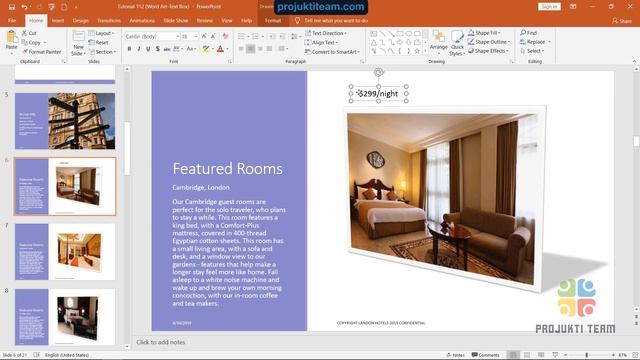This screenshot has width=640, height=360.
Task: Open the File tab
Action: (x=12, y=20)
